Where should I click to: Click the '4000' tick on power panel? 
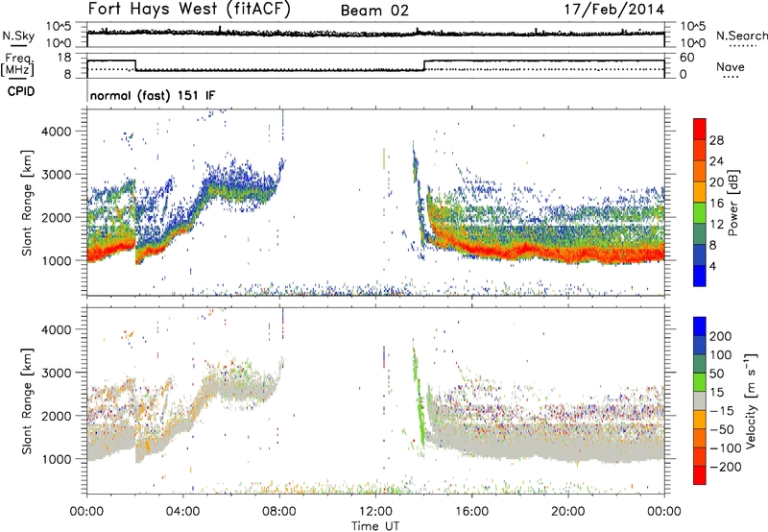(57, 132)
